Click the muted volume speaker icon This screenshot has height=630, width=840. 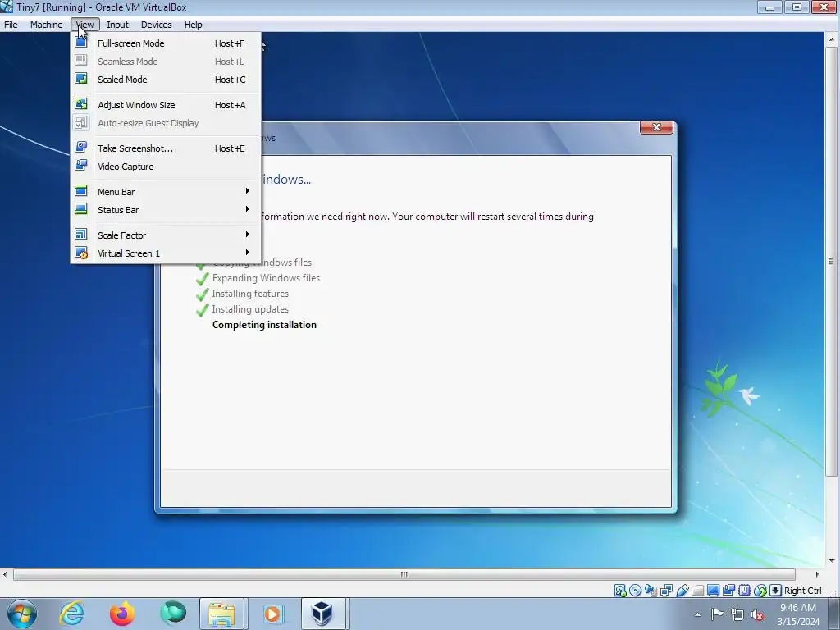pos(757,614)
